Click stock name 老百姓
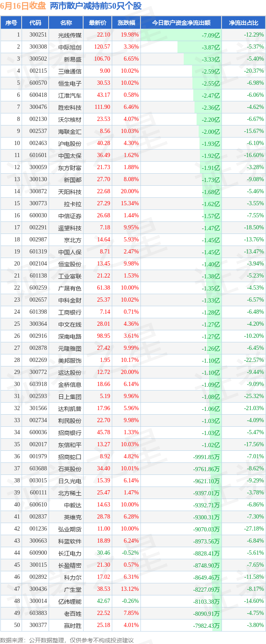The image size is (266, 644). pos(73,613)
